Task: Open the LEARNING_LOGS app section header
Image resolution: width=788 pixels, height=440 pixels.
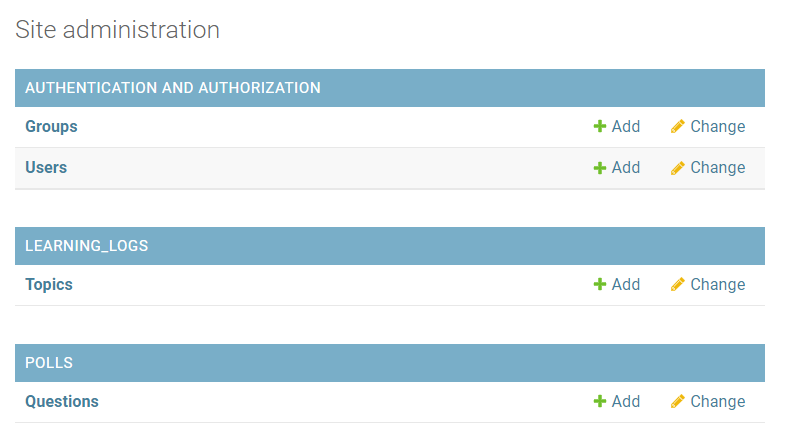Action: coord(86,246)
